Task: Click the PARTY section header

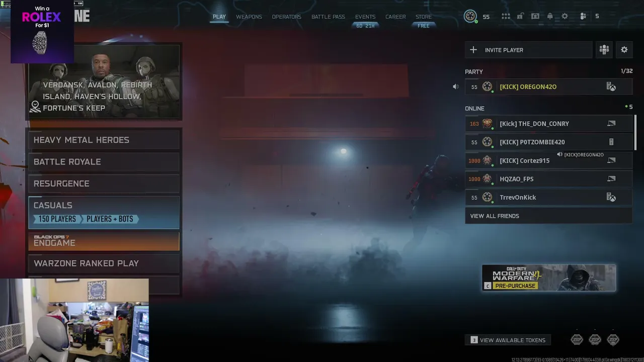Action: [474, 72]
